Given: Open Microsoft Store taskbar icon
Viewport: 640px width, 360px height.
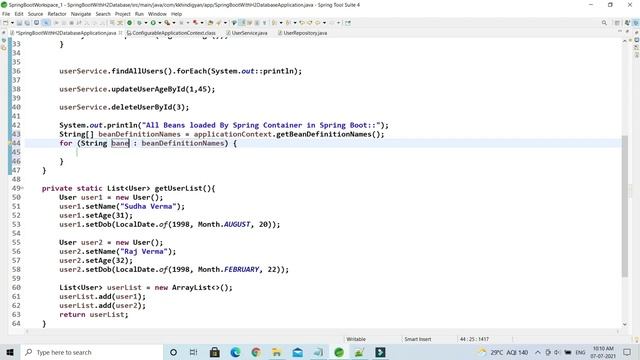Looking at the screenshot, I should click(x=215, y=352).
